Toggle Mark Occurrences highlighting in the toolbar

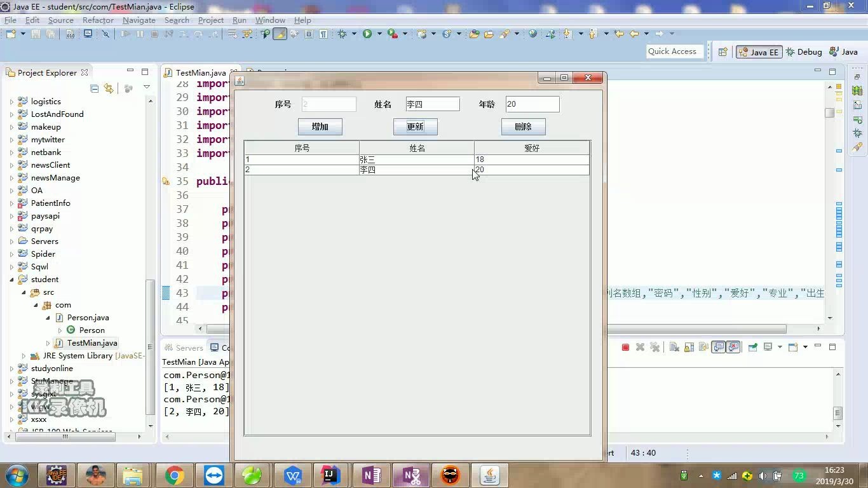coord(280,34)
